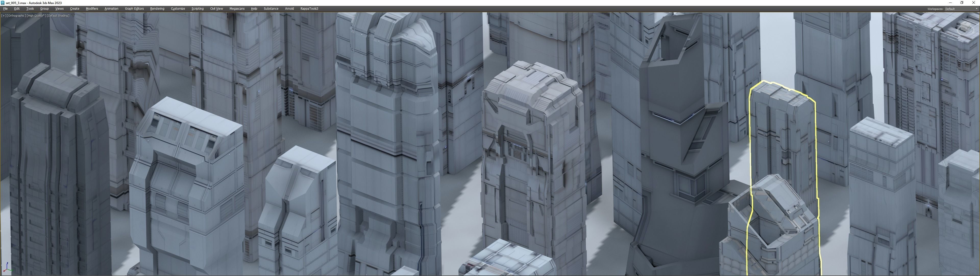Screen dimensions: 980x276
Task: Open the Graph Editors menu
Action: (x=134, y=8)
